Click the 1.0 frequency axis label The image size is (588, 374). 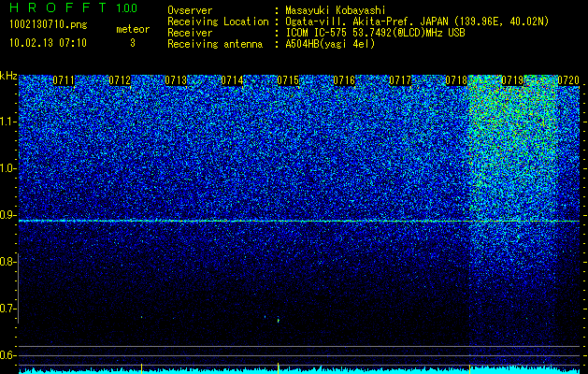7,168
